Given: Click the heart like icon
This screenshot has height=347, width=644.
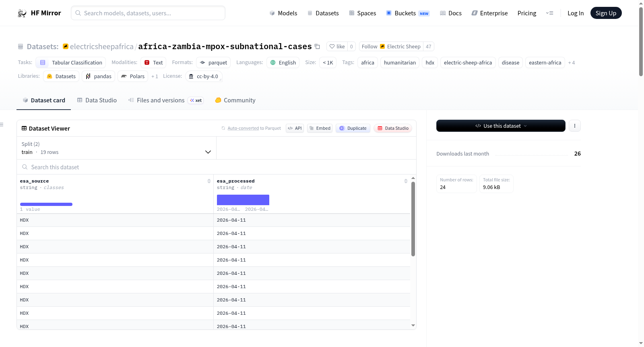Looking at the screenshot, I should pos(332,46).
